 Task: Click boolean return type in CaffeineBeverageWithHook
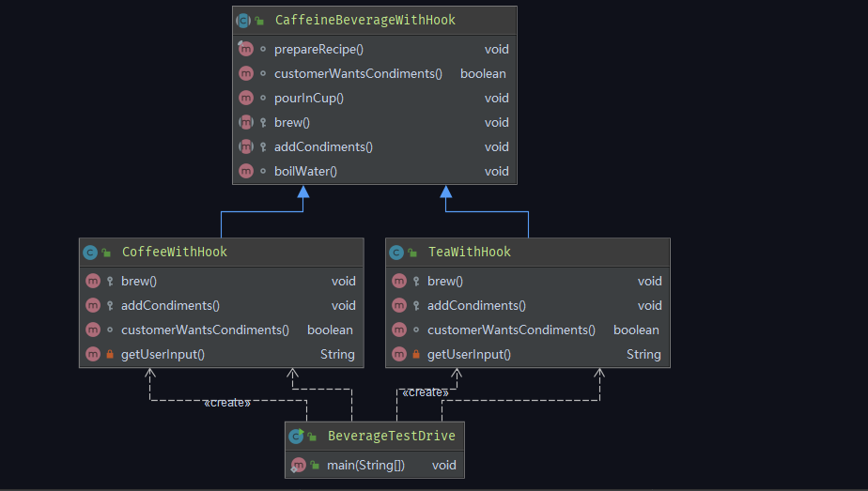[483, 73]
